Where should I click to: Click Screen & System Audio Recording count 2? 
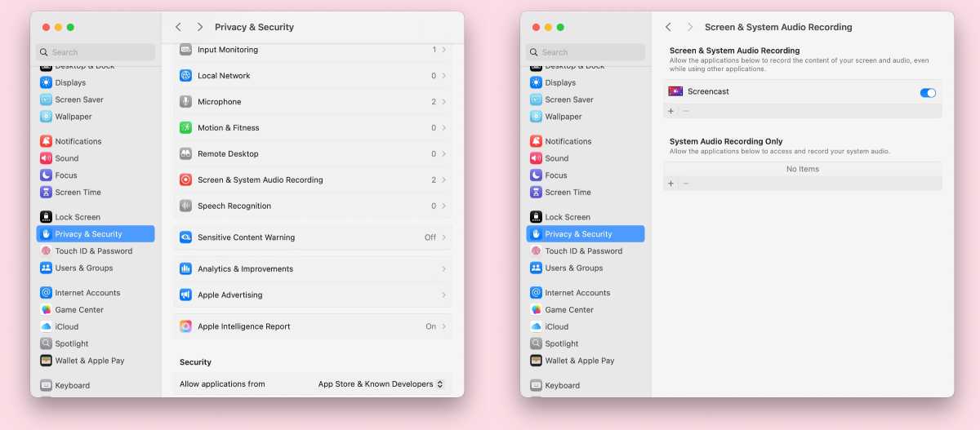pyautogui.click(x=434, y=180)
